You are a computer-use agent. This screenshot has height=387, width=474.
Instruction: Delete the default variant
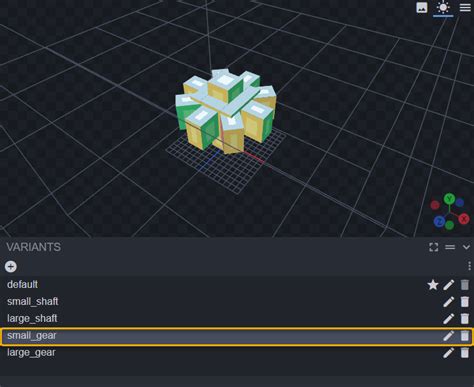pos(465,285)
